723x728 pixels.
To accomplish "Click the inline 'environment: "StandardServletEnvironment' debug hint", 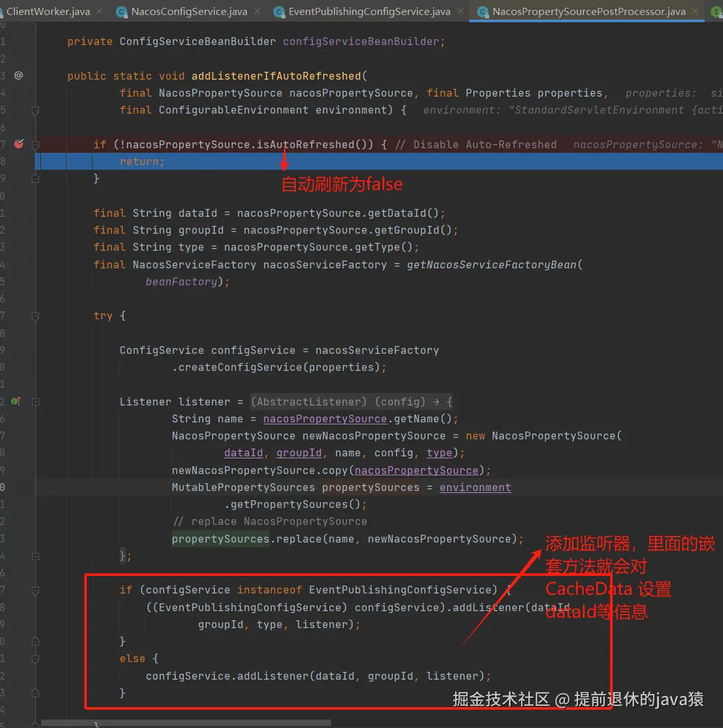I will [572, 110].
